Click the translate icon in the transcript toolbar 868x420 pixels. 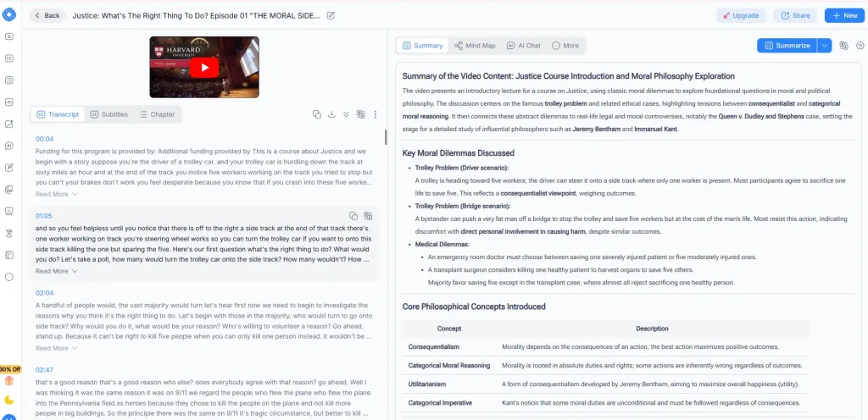coord(361,114)
